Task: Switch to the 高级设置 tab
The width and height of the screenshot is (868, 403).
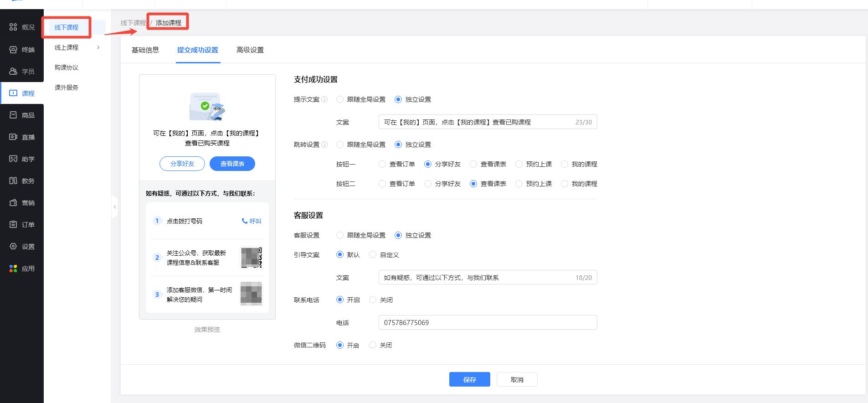Action: point(250,50)
